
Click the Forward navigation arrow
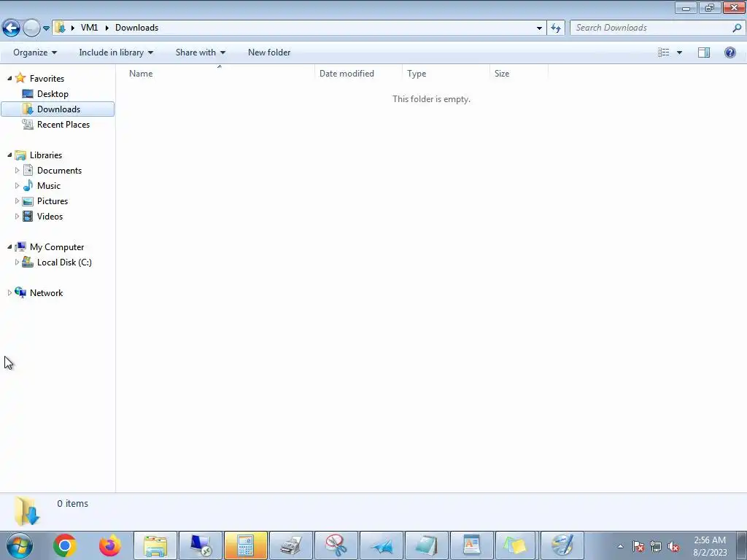31,28
